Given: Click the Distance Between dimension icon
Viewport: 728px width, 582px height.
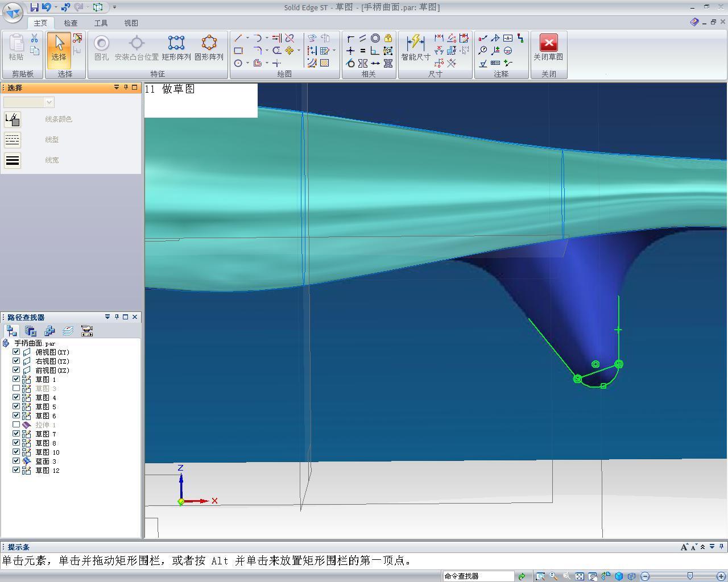Looking at the screenshot, I should coord(439,38).
